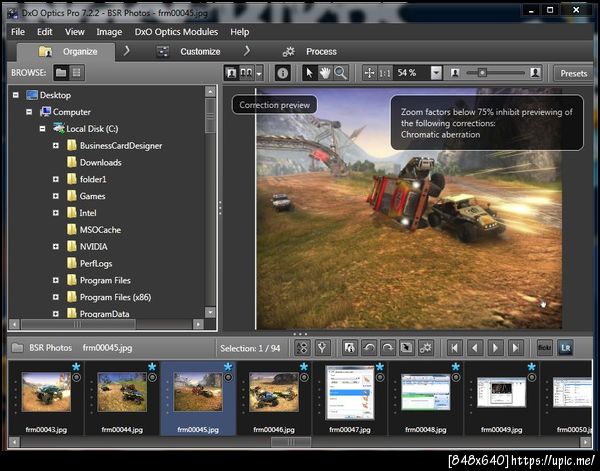Open the DxO Optics Modules menu
The height and width of the screenshot is (471, 600).
pyautogui.click(x=176, y=32)
